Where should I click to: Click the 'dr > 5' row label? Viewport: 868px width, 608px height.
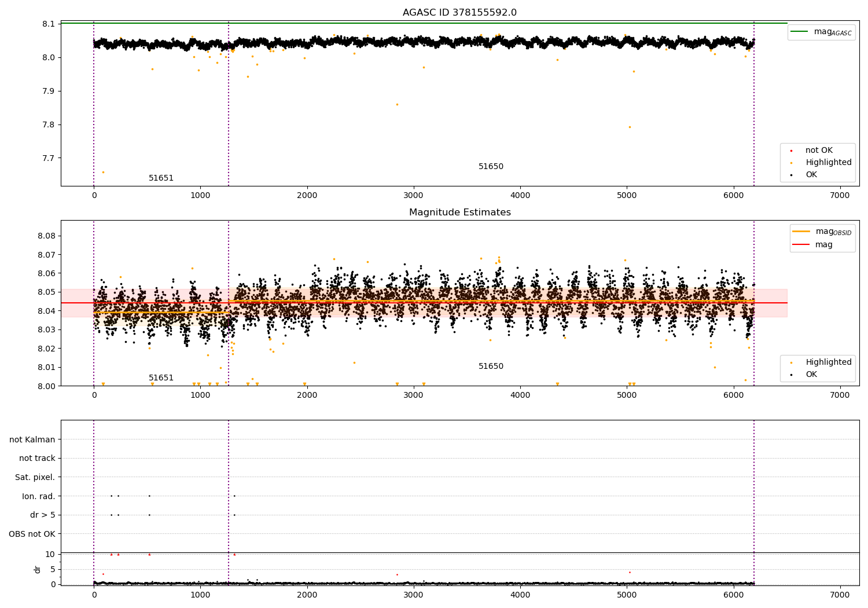pyautogui.click(x=43, y=515)
